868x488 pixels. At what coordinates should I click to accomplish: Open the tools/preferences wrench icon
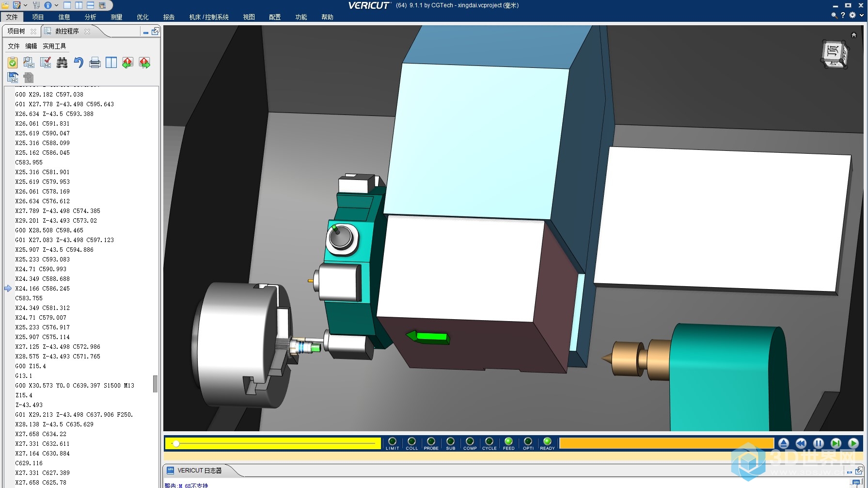click(x=36, y=5)
